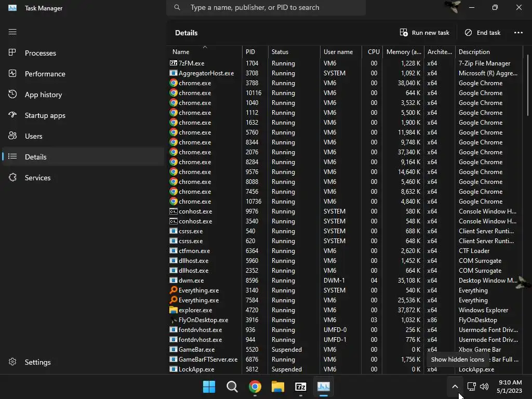Click the search magnifier icon in search box
This screenshot has height=399, width=532.
tap(177, 7)
